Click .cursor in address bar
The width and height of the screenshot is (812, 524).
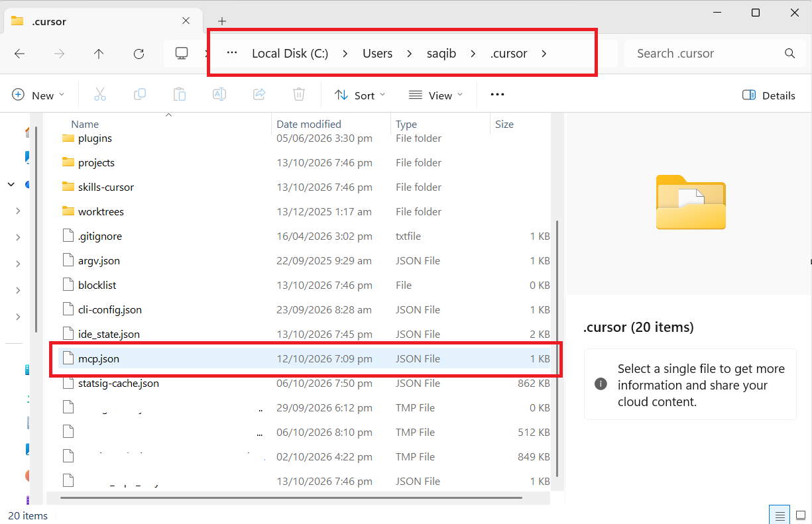509,54
